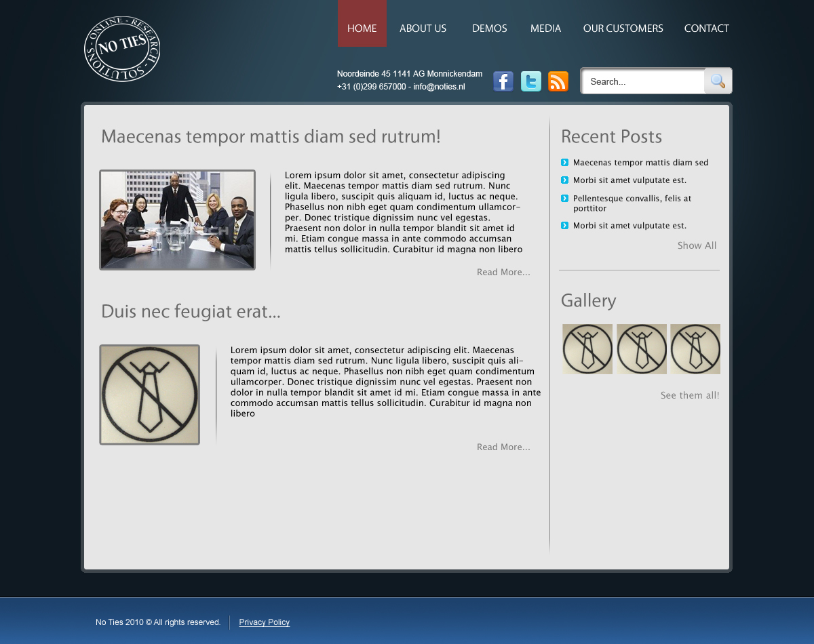The width and height of the screenshot is (814, 644).
Task: Open the Contact page
Action: tap(707, 28)
